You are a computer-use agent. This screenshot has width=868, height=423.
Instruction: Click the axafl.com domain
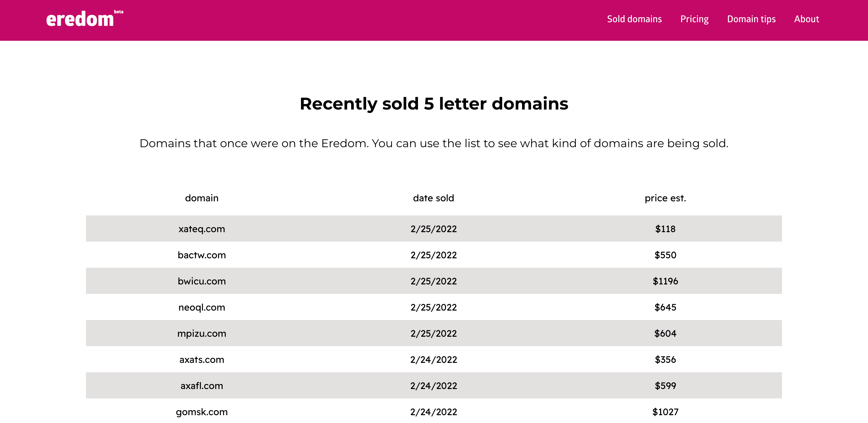201,386
